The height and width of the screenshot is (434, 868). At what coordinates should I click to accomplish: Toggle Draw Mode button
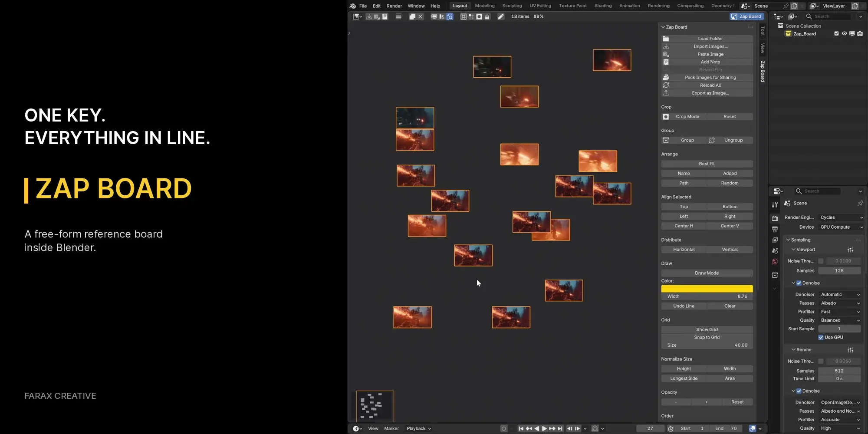(x=707, y=273)
